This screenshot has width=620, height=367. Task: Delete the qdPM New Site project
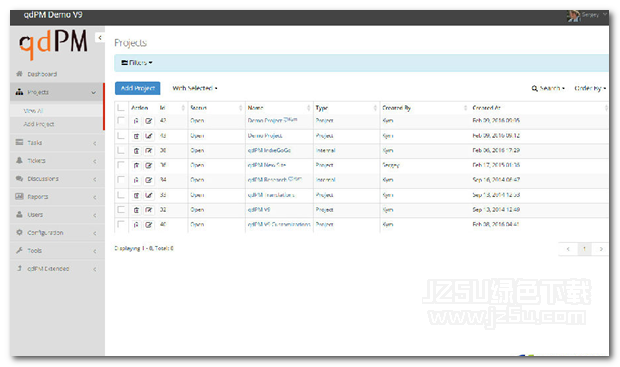click(x=136, y=165)
